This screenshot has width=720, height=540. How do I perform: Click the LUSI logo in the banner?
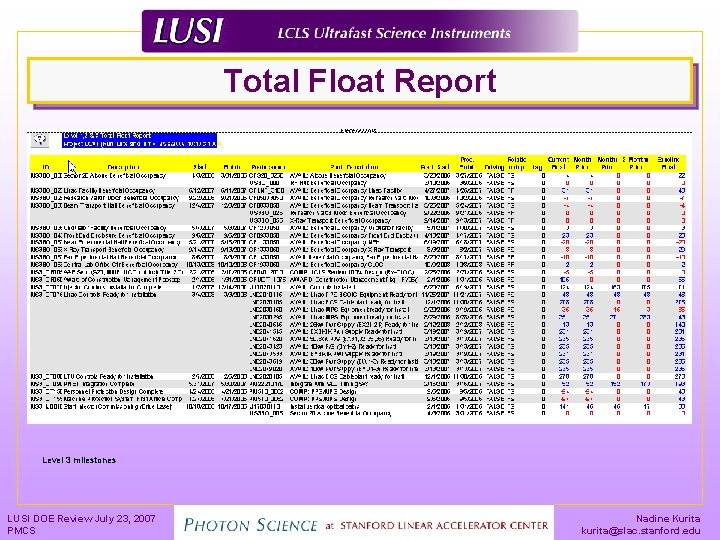188,31
